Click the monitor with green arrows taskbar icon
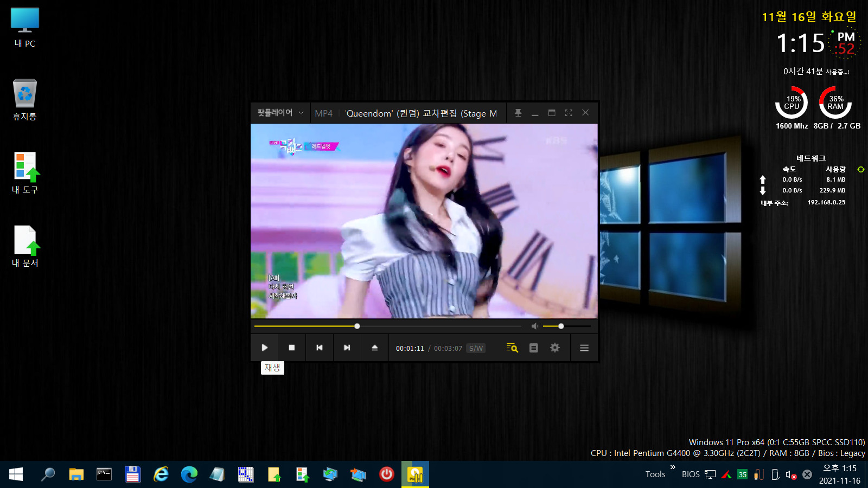868x488 pixels. [330, 474]
